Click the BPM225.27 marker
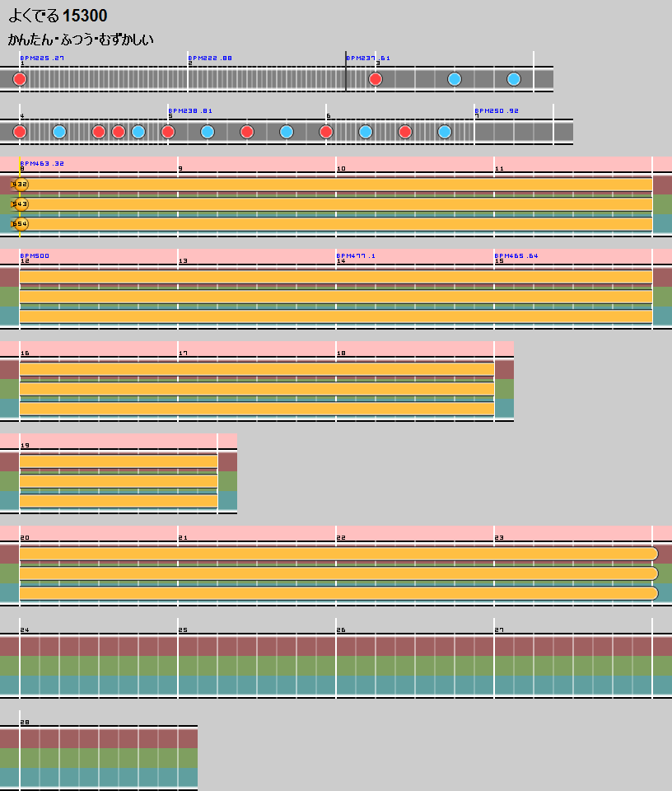 coord(42,59)
